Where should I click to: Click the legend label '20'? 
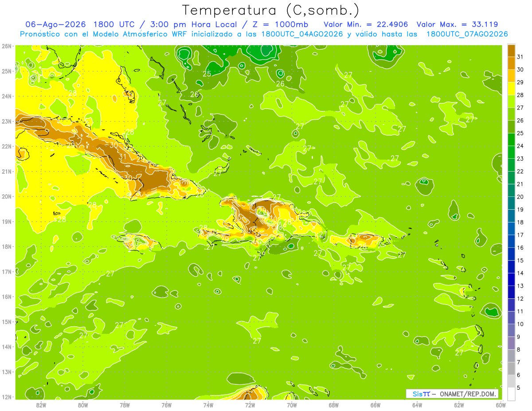pos(520,197)
